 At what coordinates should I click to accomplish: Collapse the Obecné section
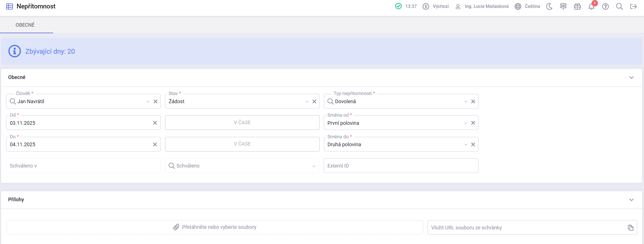631,78
